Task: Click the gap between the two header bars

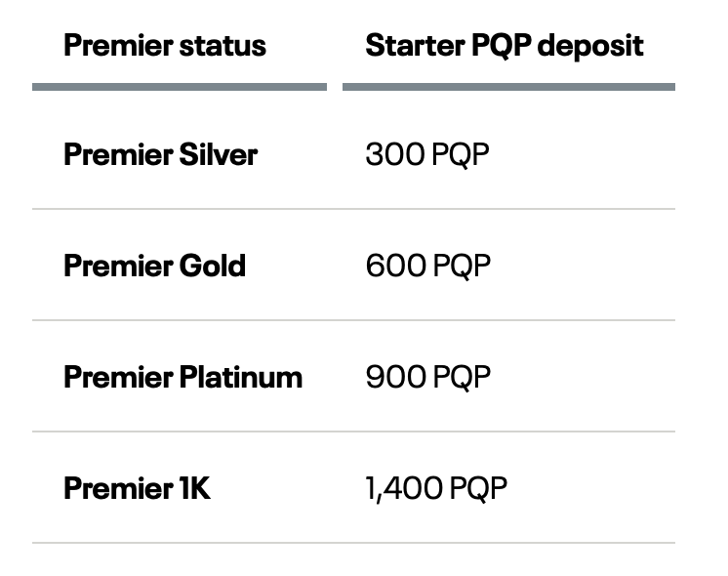Action: [x=335, y=87]
